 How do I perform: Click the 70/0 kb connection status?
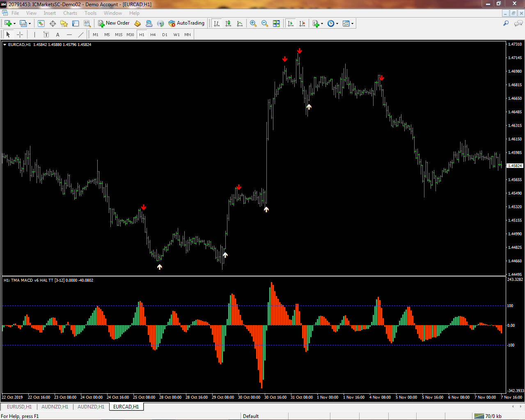(x=488, y=416)
